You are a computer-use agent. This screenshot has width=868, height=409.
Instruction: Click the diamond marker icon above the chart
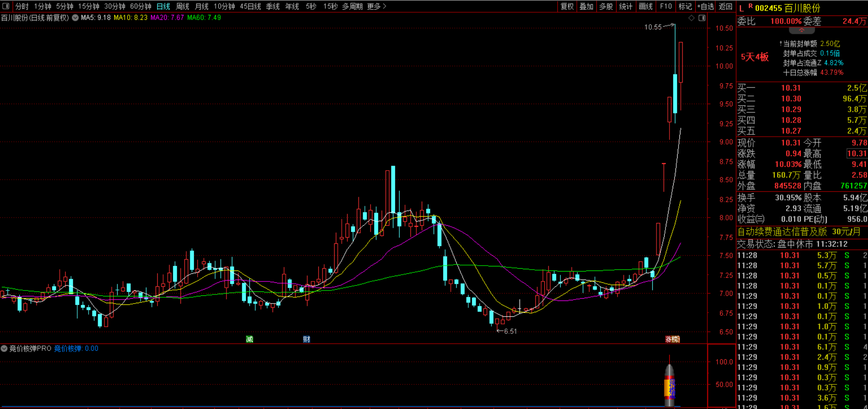click(691, 18)
